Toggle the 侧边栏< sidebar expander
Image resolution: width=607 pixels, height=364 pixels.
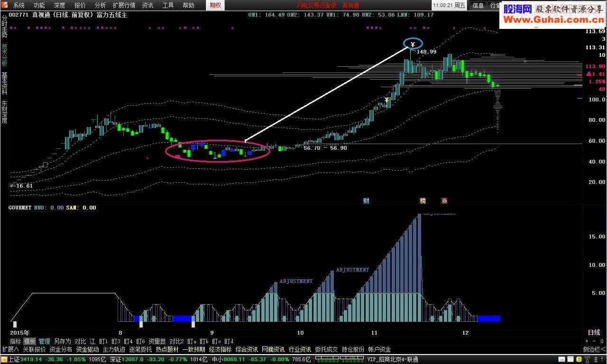(595, 349)
